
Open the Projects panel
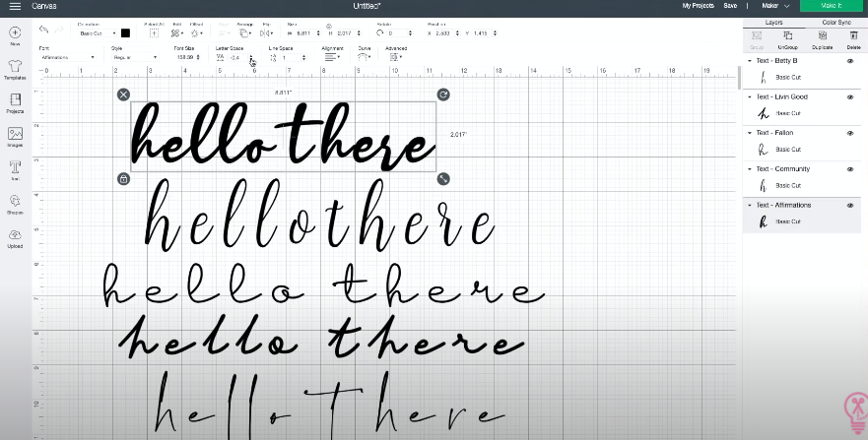(x=15, y=103)
